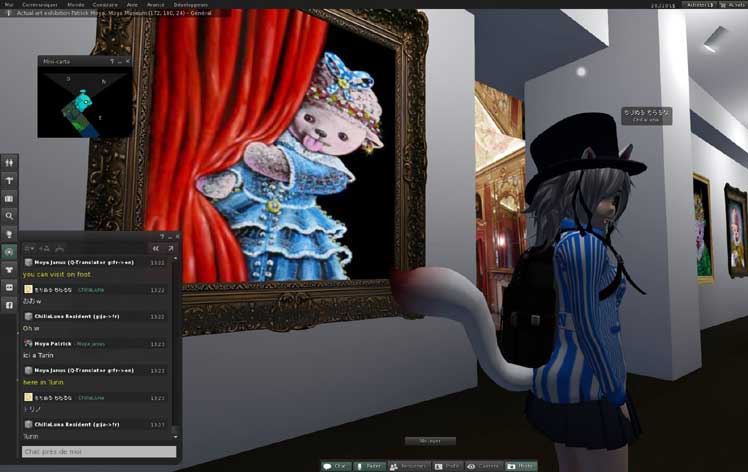Click the chat history vertical scrollbar
This screenshot has width=748, height=472.
click(176, 340)
